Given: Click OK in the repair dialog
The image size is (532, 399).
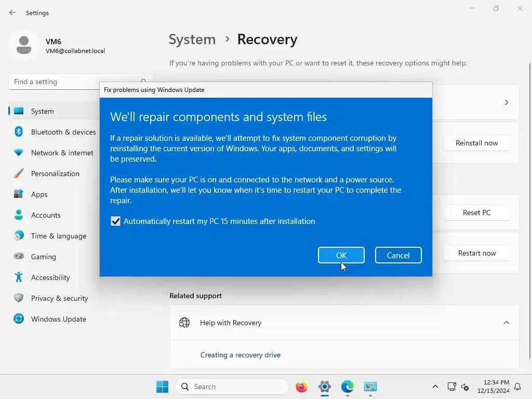Looking at the screenshot, I should click(x=341, y=255).
